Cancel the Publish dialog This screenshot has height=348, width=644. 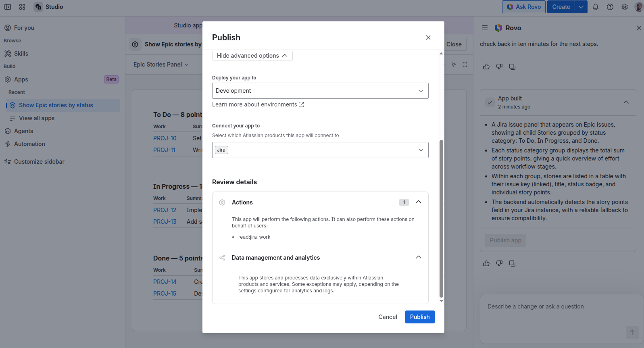(388, 317)
